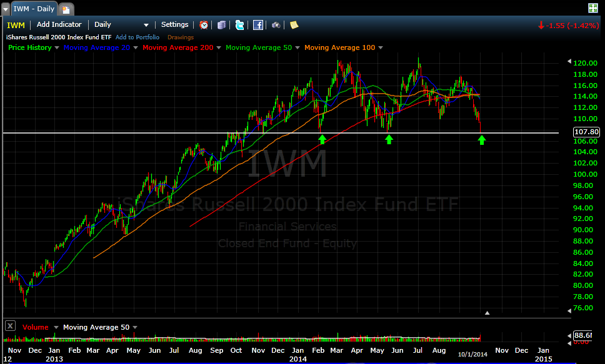605x364 pixels.
Task: Click the Jan 2014 date axis label
Action: 298,355
